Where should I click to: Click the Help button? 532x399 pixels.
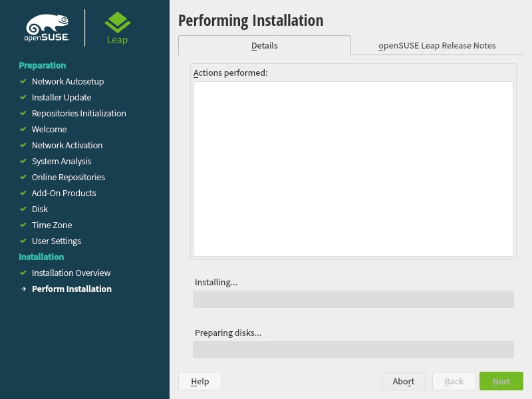[200, 381]
